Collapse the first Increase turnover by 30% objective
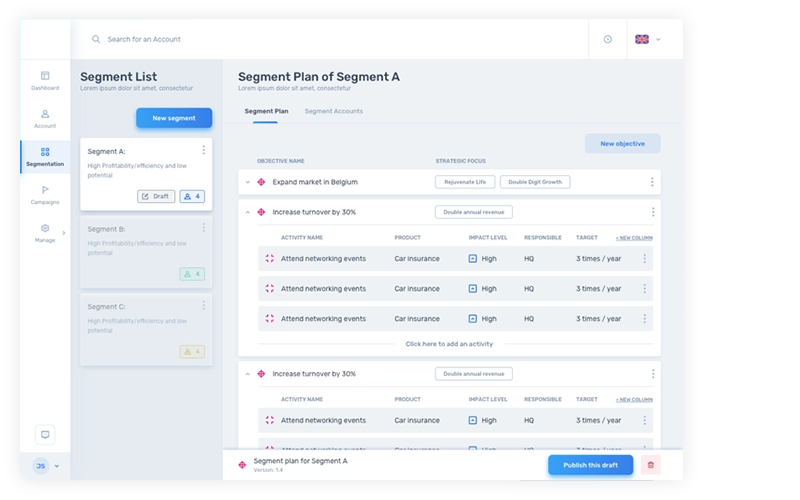The width and height of the screenshot is (800, 500). click(248, 212)
